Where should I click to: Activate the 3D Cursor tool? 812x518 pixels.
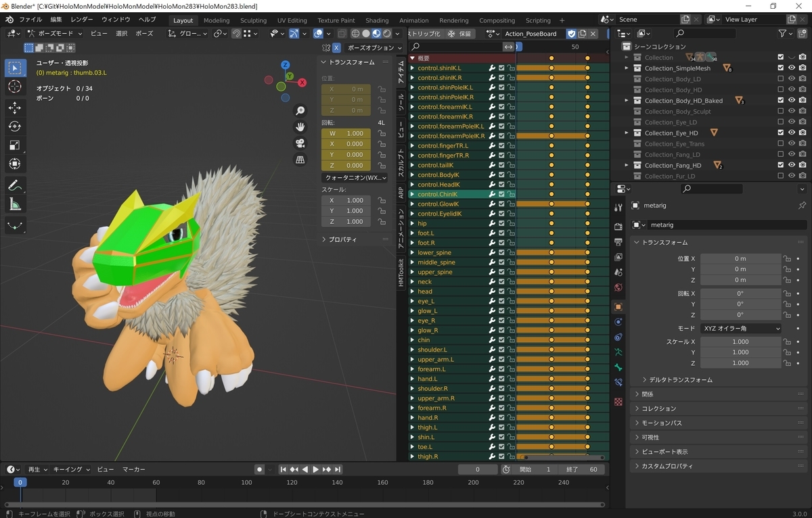16,87
